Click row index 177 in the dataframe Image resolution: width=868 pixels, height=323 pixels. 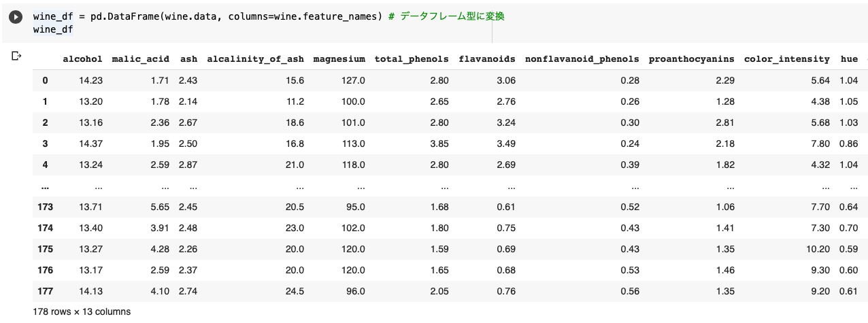coord(46,291)
